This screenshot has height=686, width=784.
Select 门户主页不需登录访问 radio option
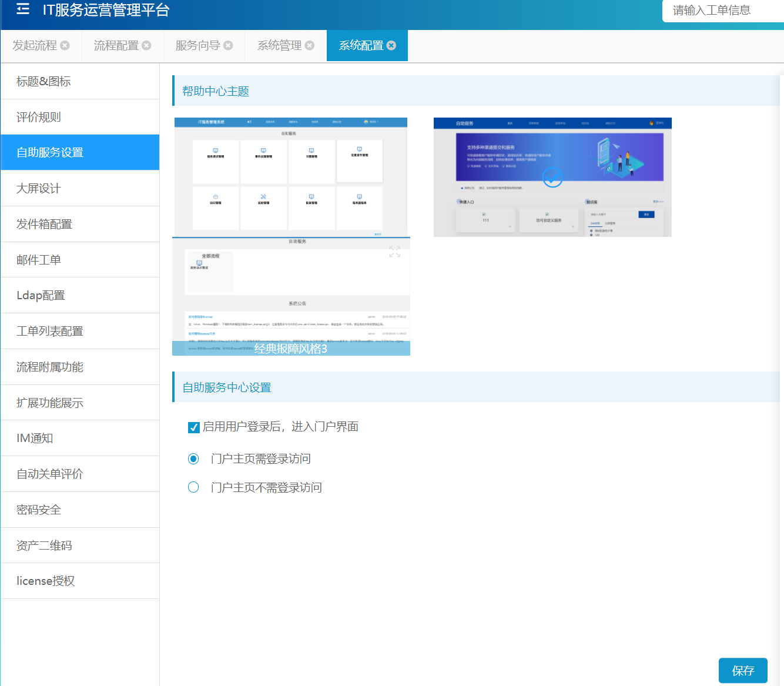click(x=193, y=487)
